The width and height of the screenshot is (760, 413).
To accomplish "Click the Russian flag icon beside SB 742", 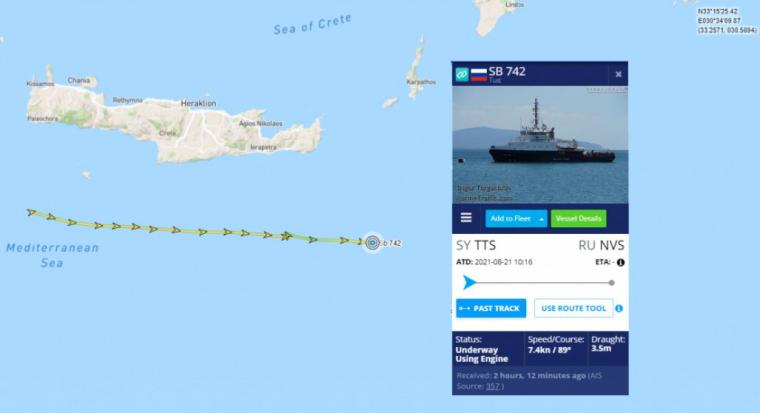I will pyautogui.click(x=478, y=74).
